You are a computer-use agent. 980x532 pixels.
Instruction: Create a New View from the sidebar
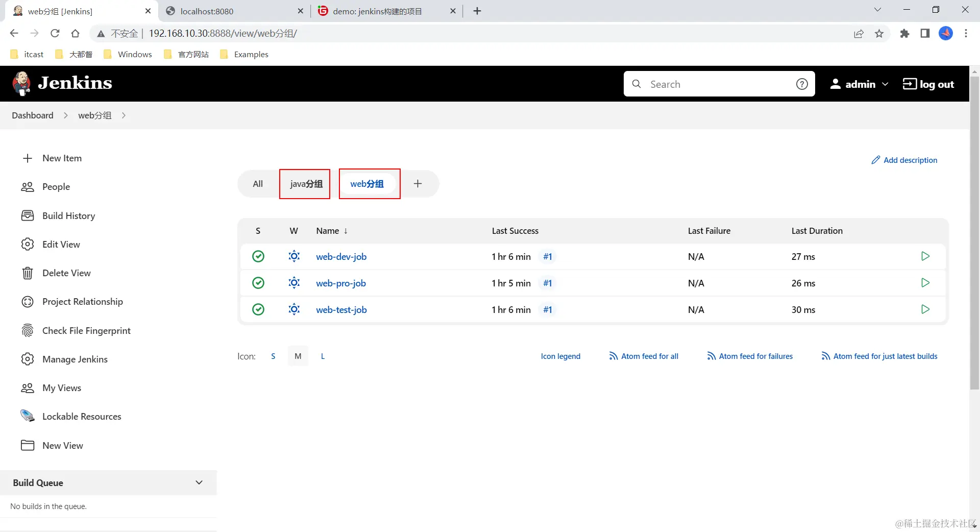pyautogui.click(x=62, y=446)
